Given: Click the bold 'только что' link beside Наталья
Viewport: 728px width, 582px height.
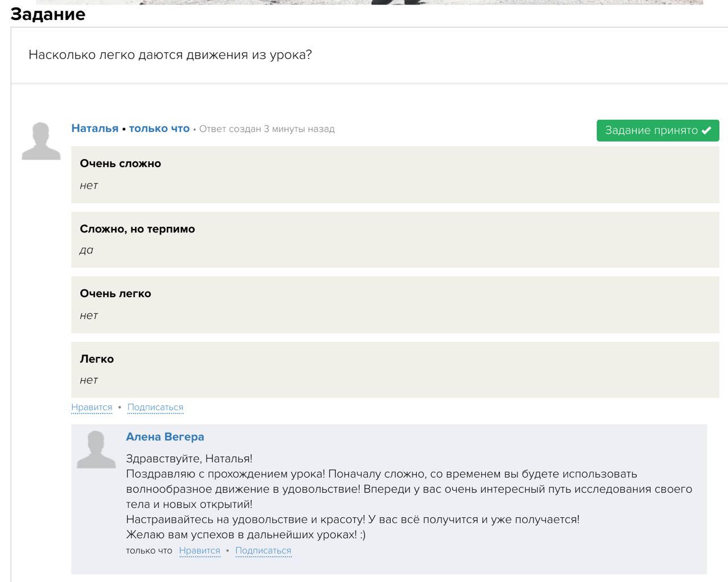Looking at the screenshot, I should coord(159,128).
